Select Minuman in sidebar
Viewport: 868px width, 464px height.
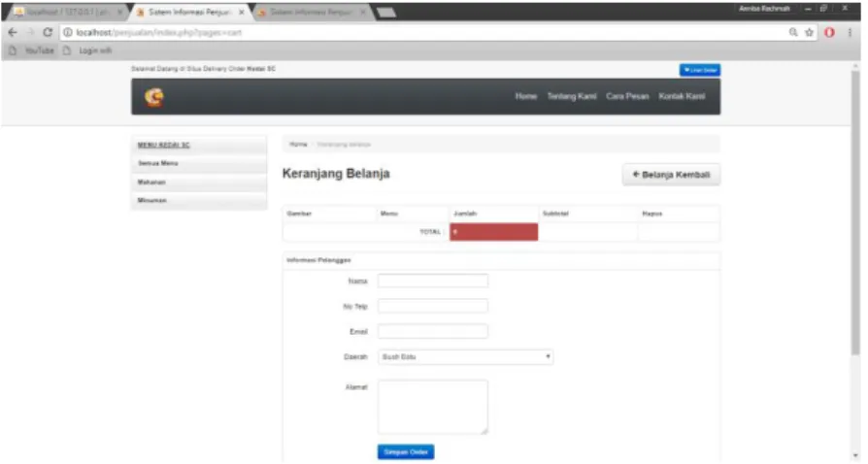pyautogui.click(x=199, y=200)
